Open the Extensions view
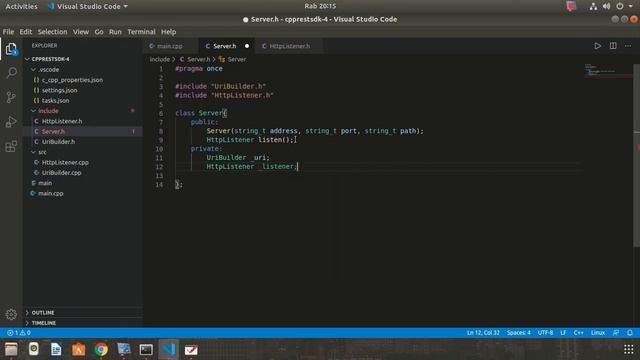The height and width of the screenshot is (360, 640). pos(11,146)
